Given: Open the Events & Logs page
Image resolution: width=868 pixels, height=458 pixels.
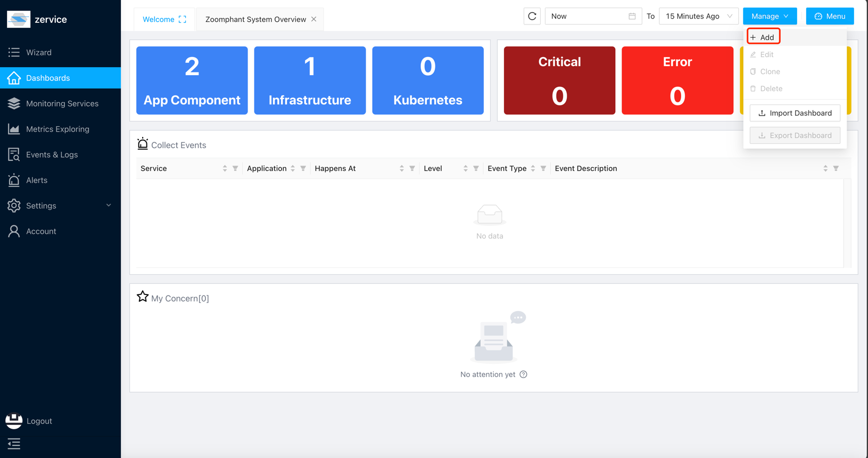Looking at the screenshot, I should point(52,154).
